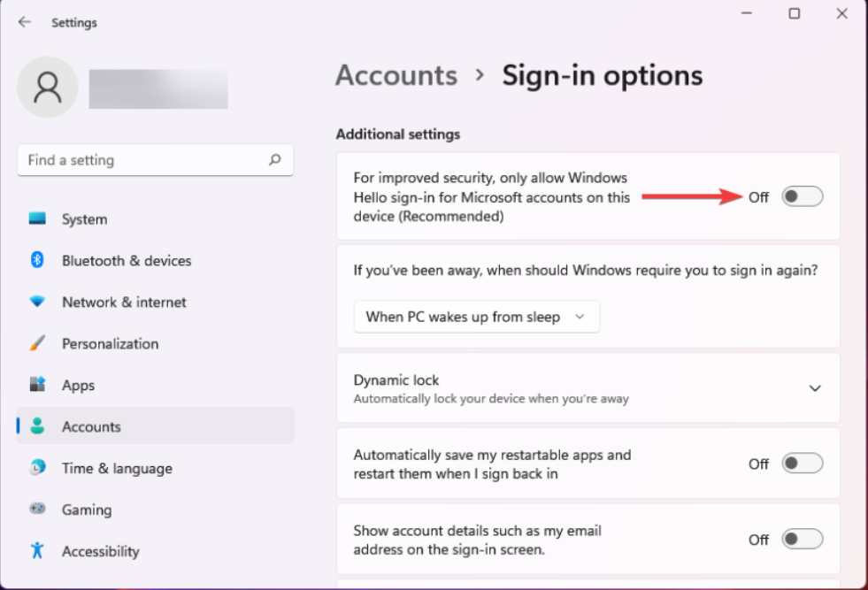
Task: Turn on automatically save restartable apps toggle
Action: (802, 464)
